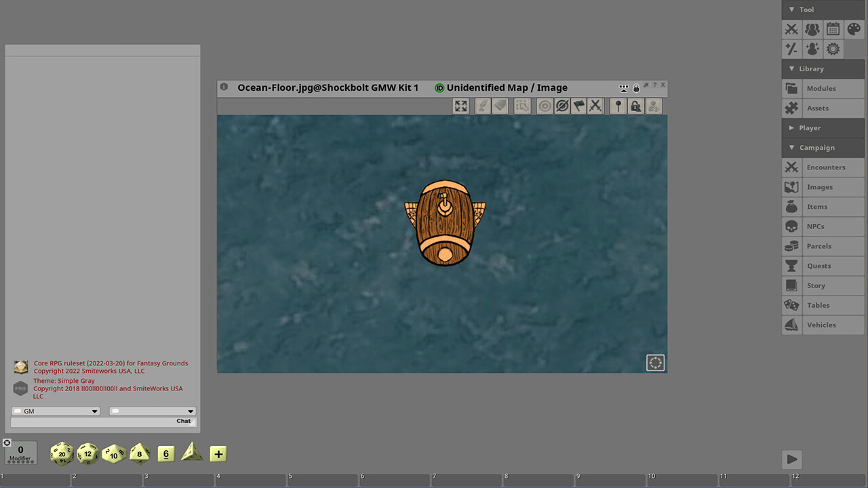Open the Calendar tool

tap(833, 29)
